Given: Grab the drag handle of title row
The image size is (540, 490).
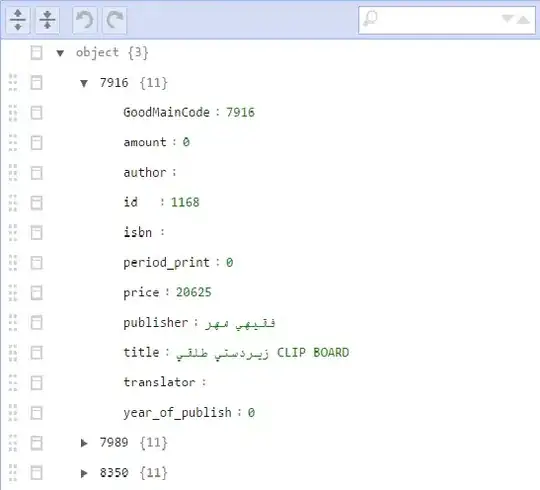Looking at the screenshot, I should point(13,353).
